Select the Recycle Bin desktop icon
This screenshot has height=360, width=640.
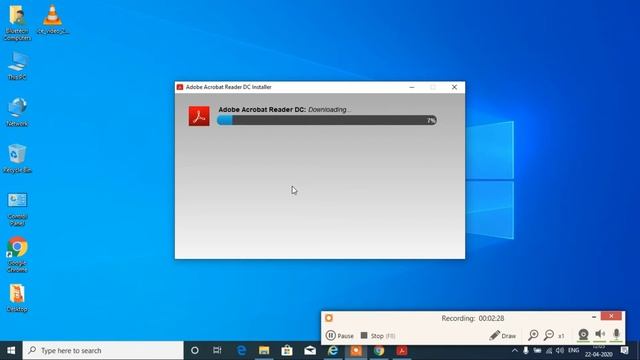coord(17,159)
